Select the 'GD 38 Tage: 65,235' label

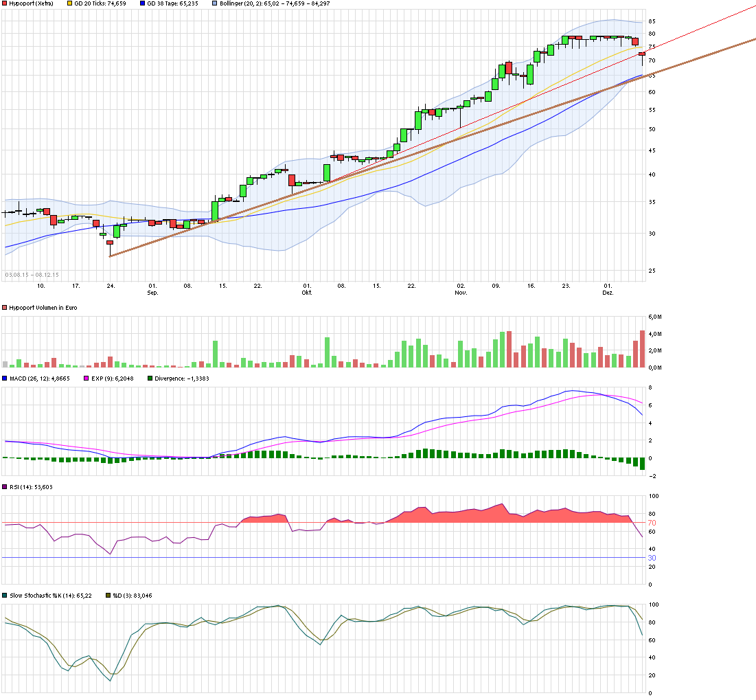172,3
